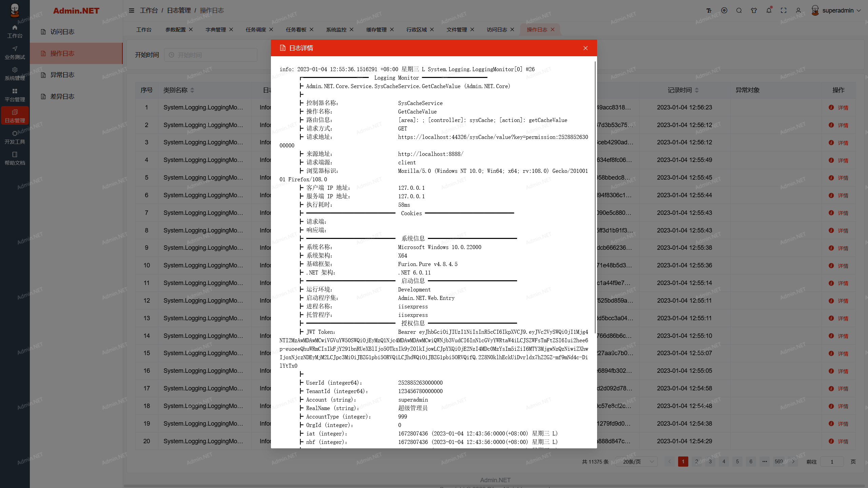Screen dimensions: 868x488
Task: Close the 日志详情 dialog
Action: click(x=585, y=48)
